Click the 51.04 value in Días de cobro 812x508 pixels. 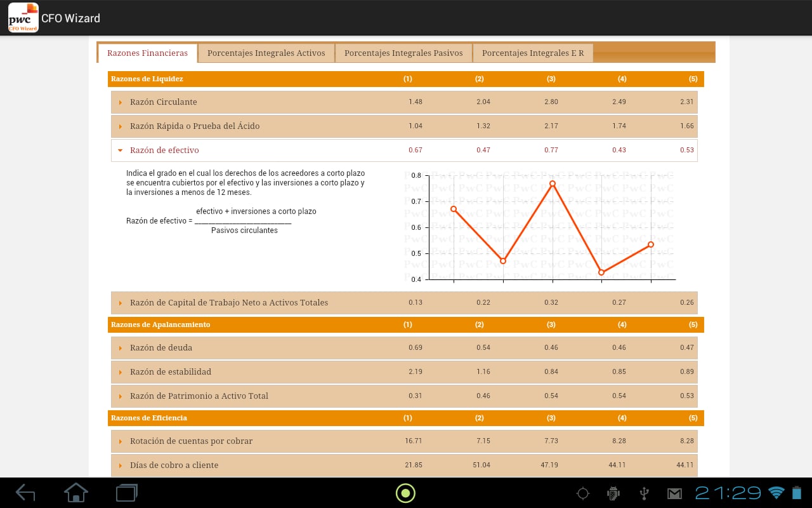[x=481, y=465]
